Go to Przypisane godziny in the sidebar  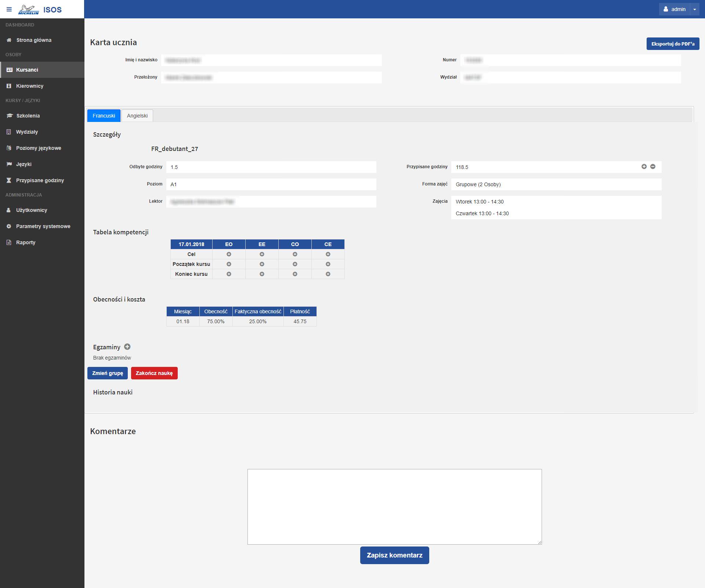(40, 180)
